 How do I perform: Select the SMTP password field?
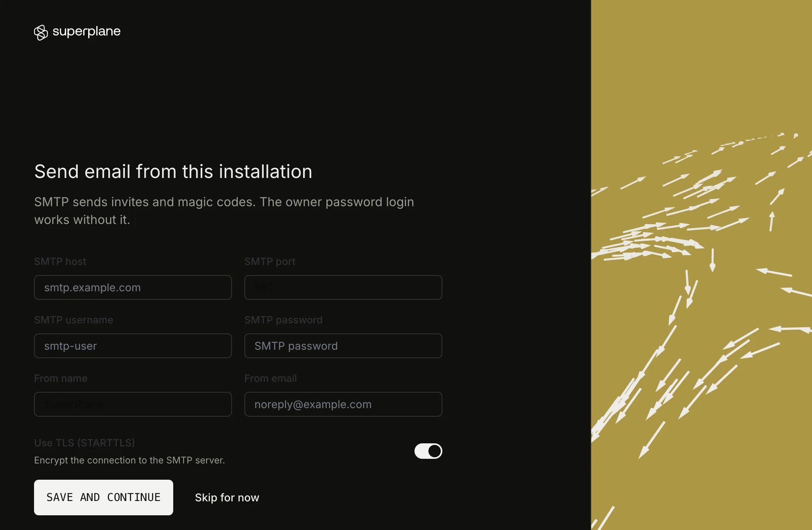(x=343, y=346)
